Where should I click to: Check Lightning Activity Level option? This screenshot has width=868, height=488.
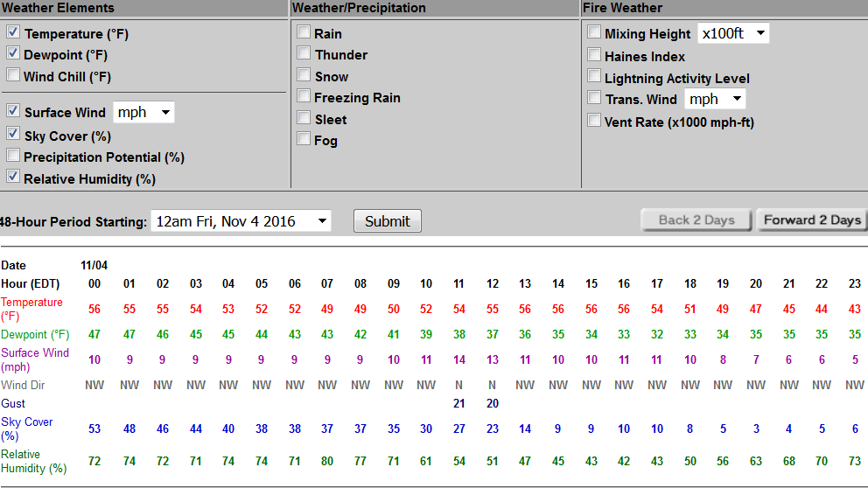pyautogui.click(x=594, y=77)
